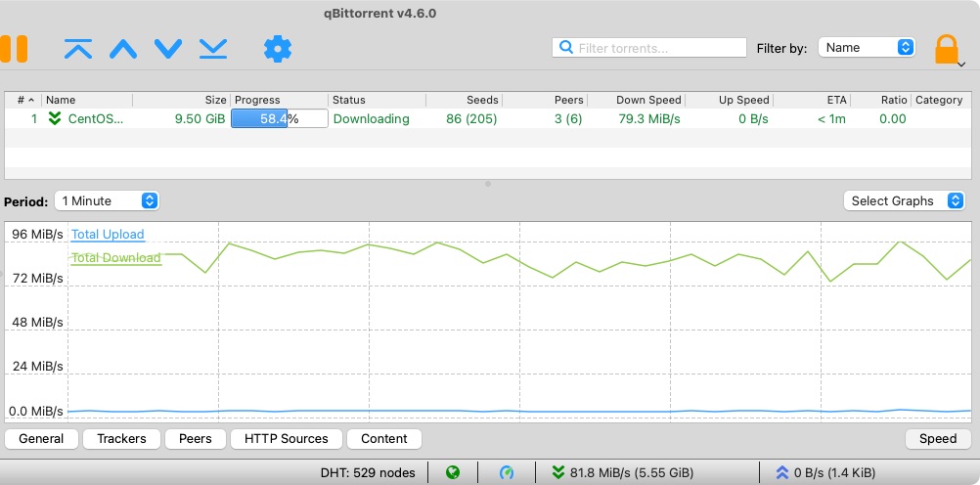Click the 3 (6) peers value
980x485 pixels.
coord(568,118)
